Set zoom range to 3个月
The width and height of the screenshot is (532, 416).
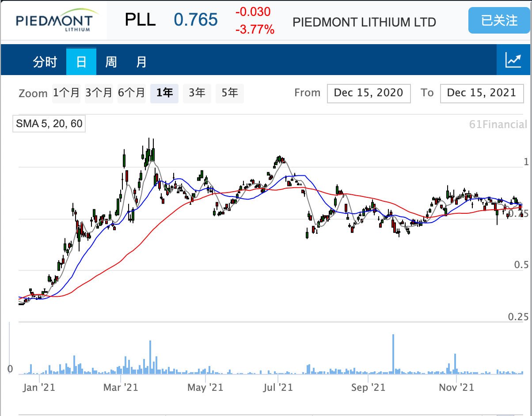pyautogui.click(x=99, y=93)
